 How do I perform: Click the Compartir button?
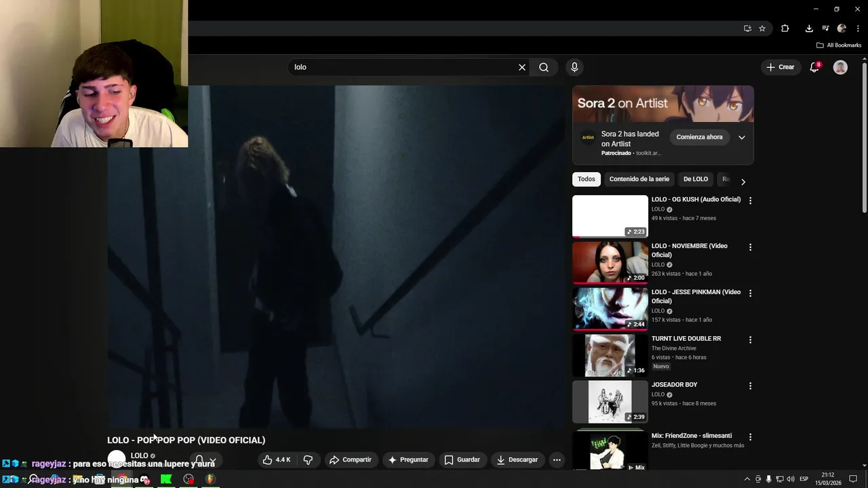tap(350, 460)
